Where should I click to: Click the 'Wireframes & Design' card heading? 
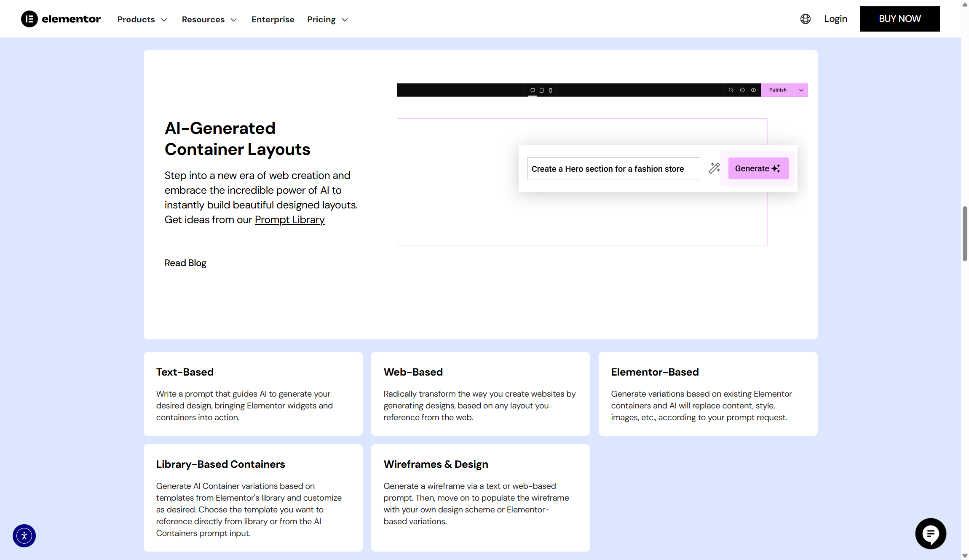point(436,464)
